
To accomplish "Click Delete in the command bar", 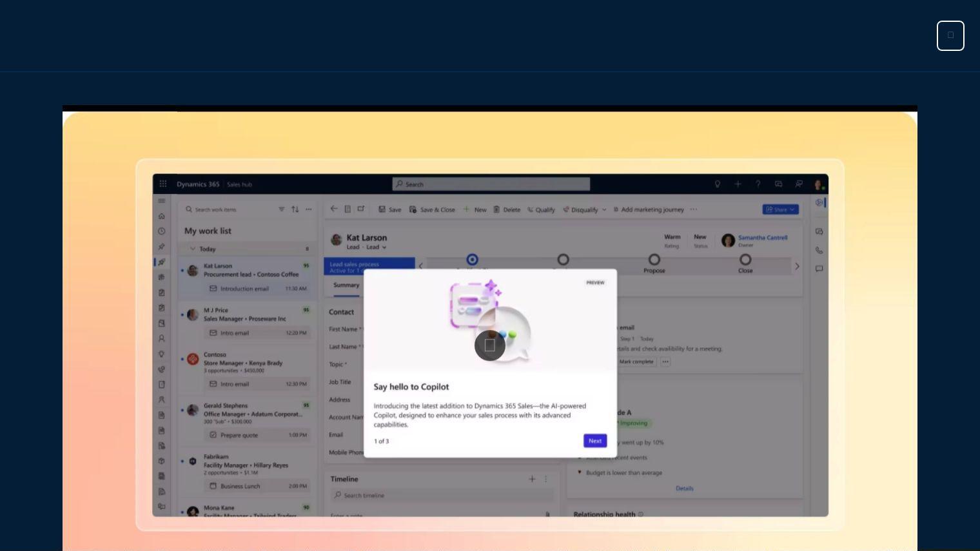I will 507,209.
